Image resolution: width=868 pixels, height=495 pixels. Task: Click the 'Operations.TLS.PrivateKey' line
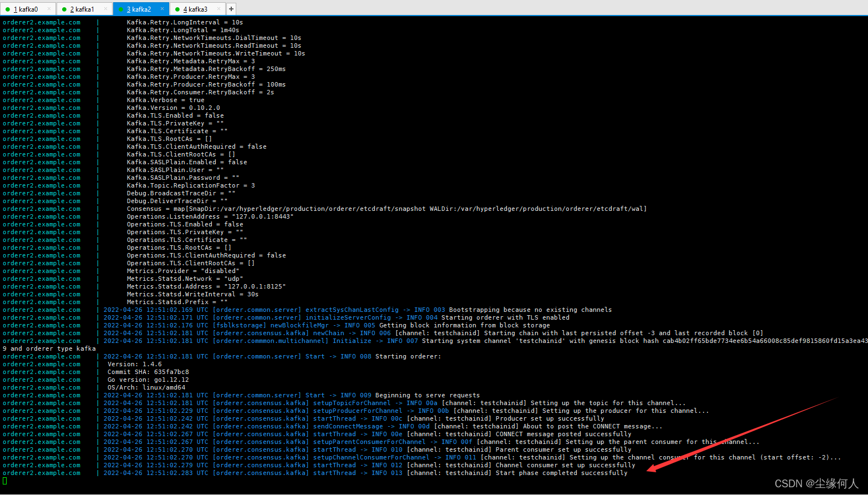(185, 232)
